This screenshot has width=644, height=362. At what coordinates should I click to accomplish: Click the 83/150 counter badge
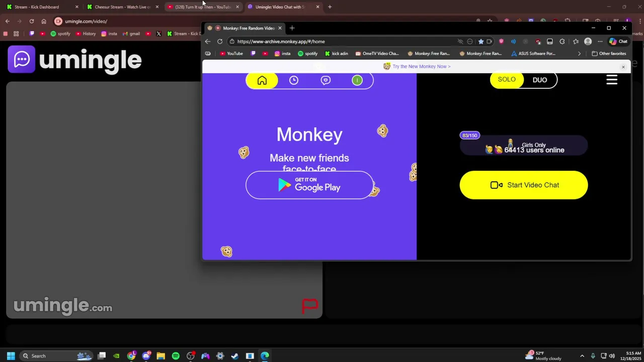coord(469,135)
